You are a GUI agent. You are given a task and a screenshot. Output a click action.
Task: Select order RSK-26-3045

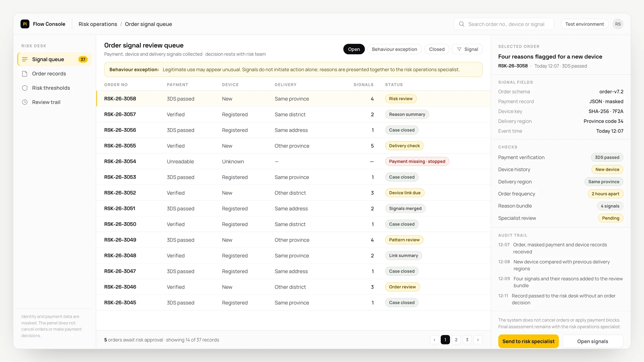pyautogui.click(x=293, y=303)
